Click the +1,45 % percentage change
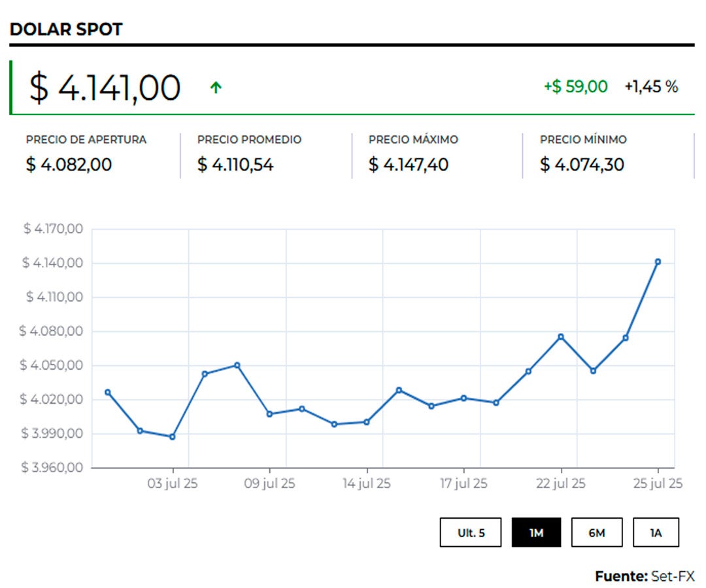Image resolution: width=706 pixels, height=588 pixels. coord(651,86)
